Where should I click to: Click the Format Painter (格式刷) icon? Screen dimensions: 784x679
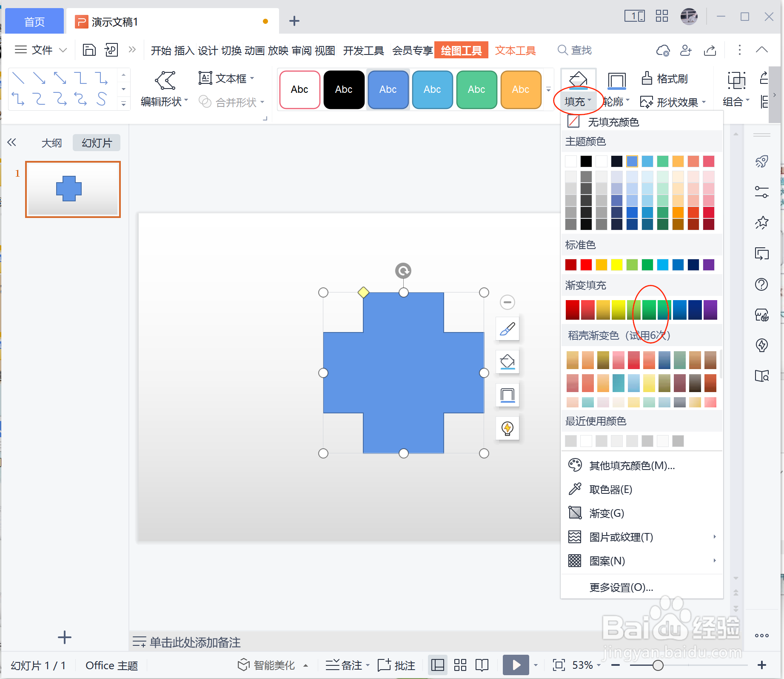tap(647, 79)
